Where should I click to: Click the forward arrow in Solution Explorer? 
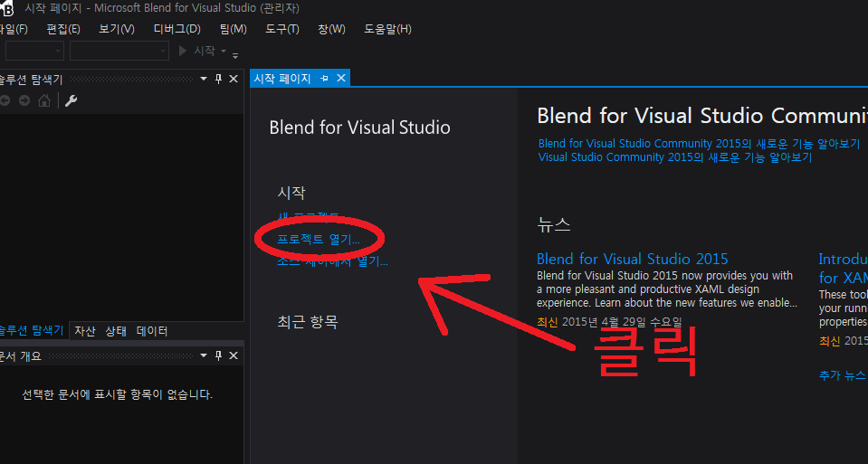(24, 100)
